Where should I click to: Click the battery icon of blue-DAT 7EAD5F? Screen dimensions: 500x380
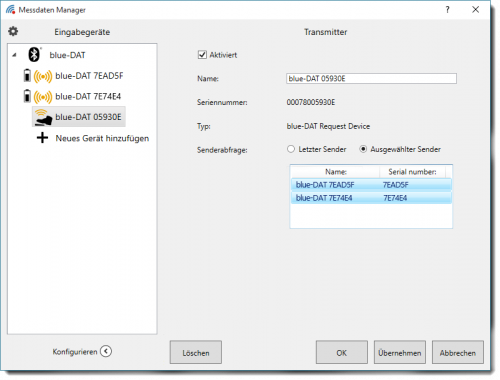[x=27, y=75]
